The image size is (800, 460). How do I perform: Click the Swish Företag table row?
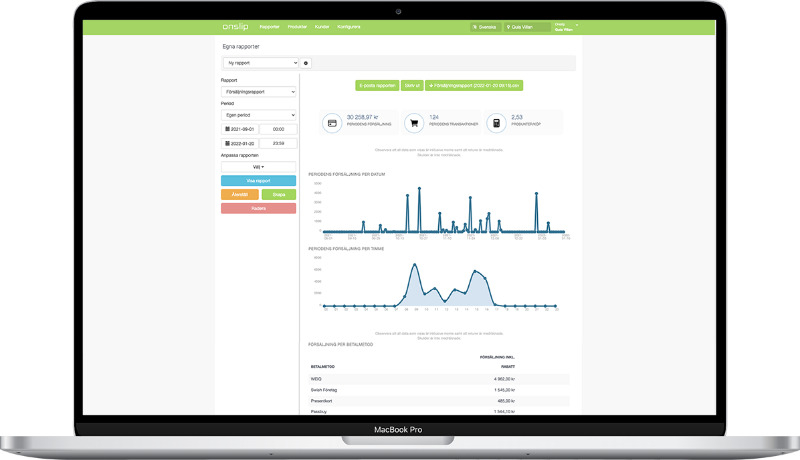tap(439, 390)
